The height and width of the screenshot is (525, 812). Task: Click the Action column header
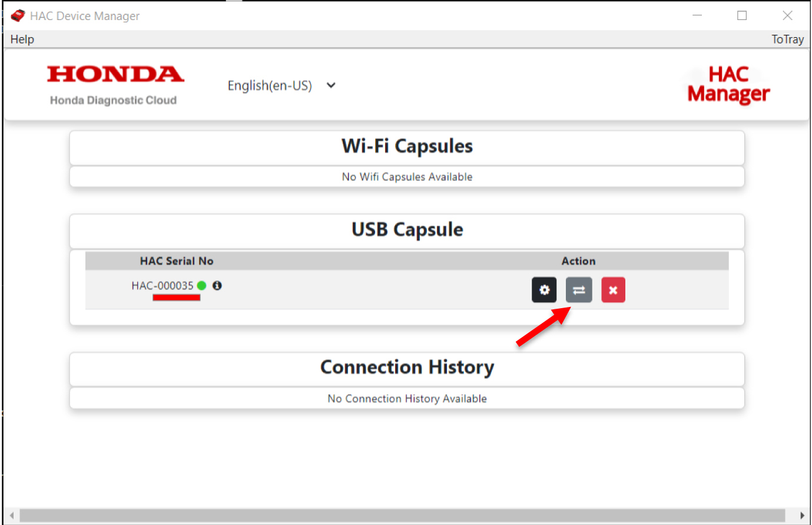(x=578, y=261)
